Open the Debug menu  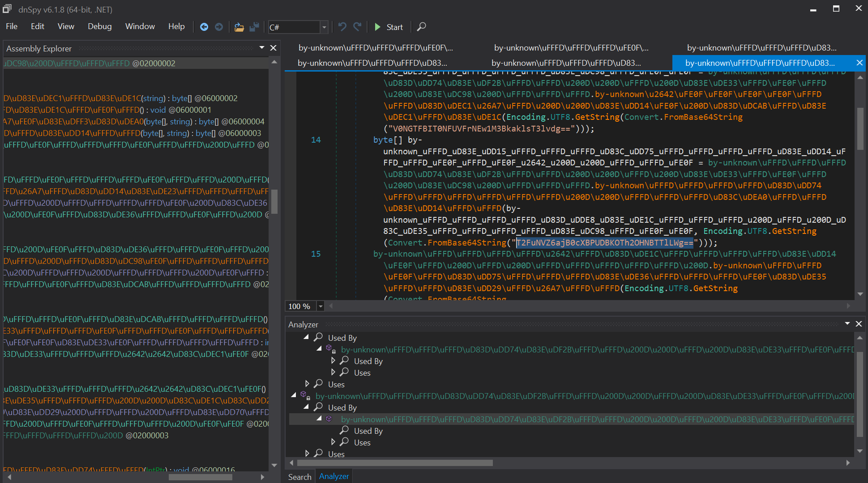(x=99, y=26)
